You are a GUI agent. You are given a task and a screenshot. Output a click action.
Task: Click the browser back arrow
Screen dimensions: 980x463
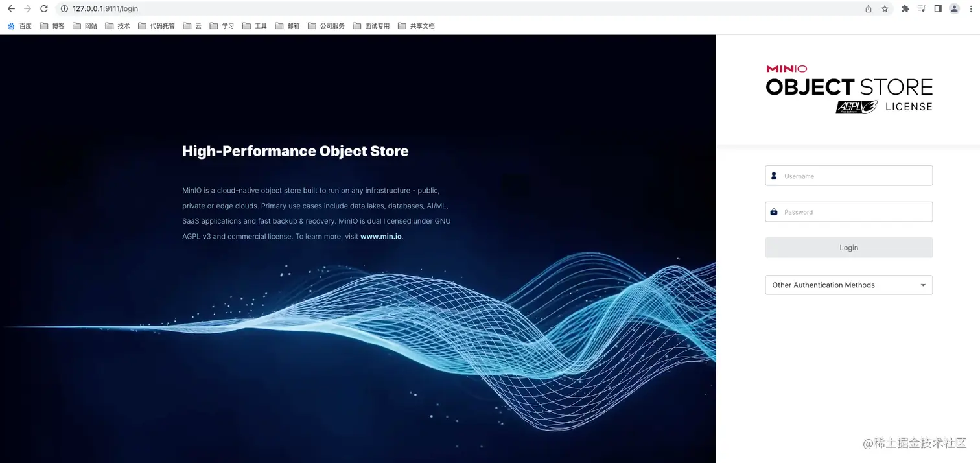[11, 9]
